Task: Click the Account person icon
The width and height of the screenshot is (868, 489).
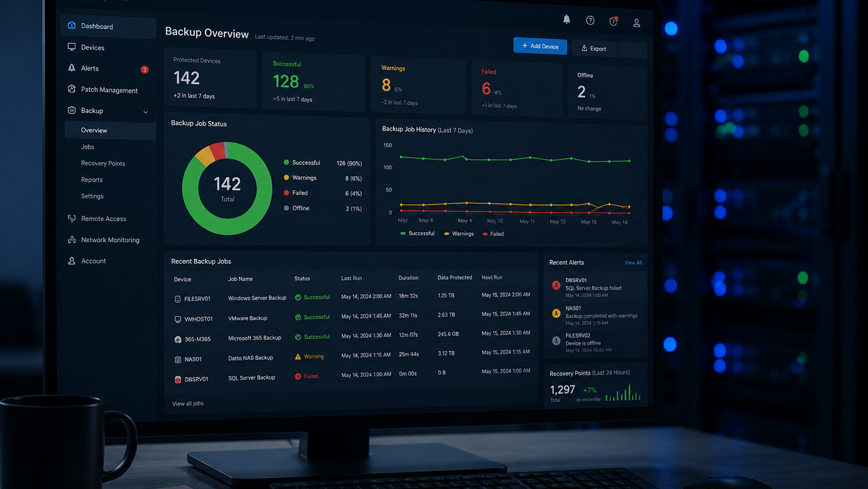Action: click(72, 261)
